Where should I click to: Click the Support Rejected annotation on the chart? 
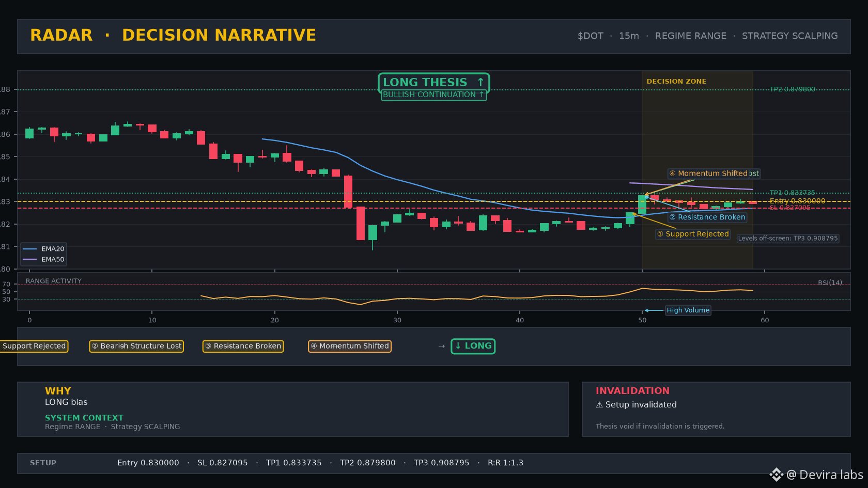coord(693,234)
